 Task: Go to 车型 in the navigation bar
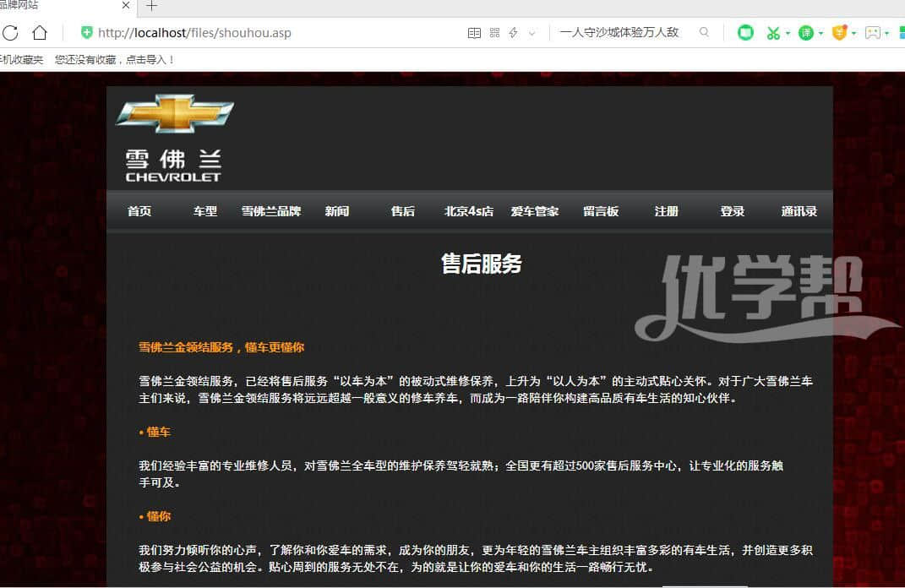pyautogui.click(x=205, y=211)
